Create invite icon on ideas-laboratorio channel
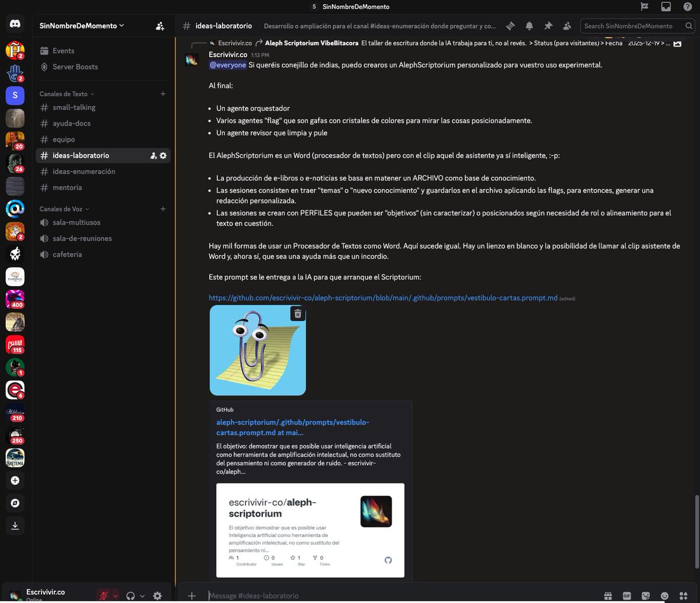This screenshot has width=700, height=603. [153, 156]
